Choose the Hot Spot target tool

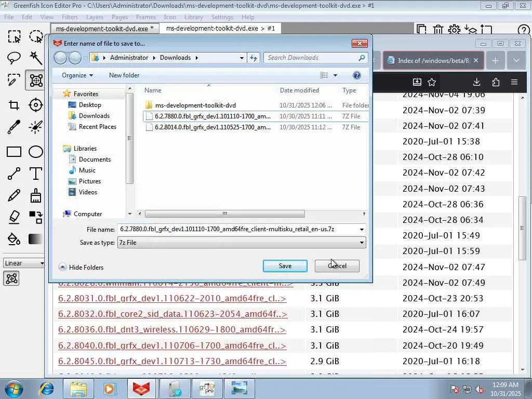tap(36, 105)
